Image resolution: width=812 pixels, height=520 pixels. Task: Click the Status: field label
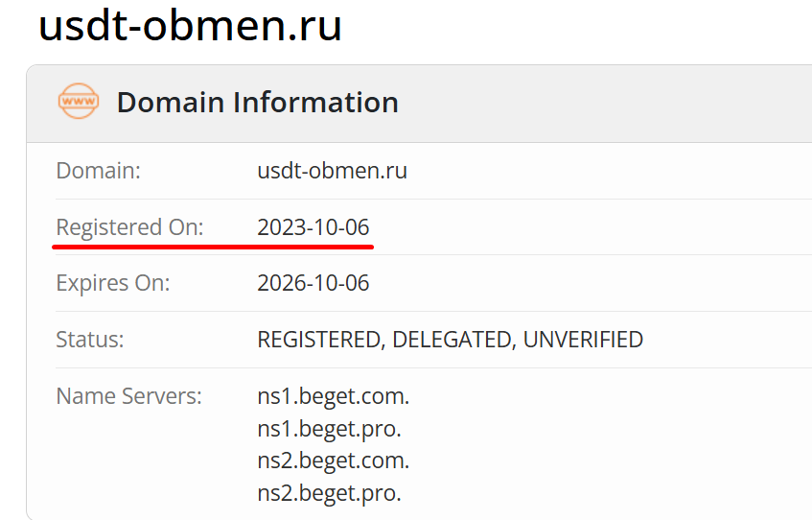[90, 340]
